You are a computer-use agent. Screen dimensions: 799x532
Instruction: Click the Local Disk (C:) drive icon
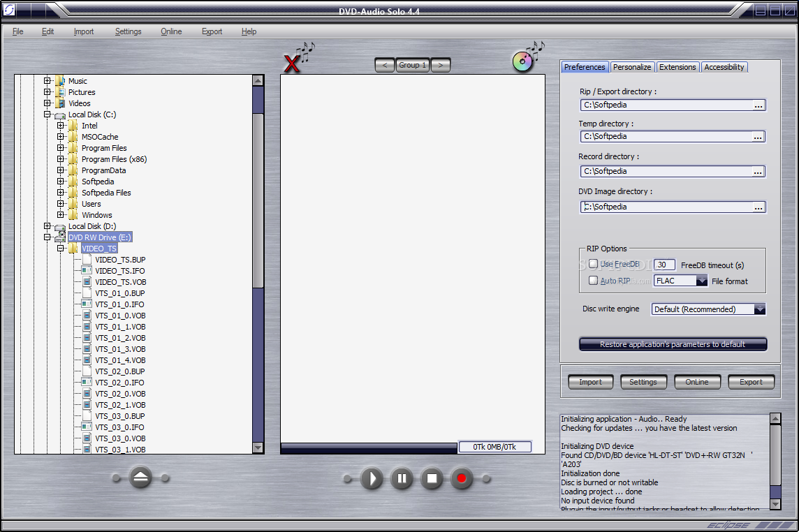(x=60, y=115)
